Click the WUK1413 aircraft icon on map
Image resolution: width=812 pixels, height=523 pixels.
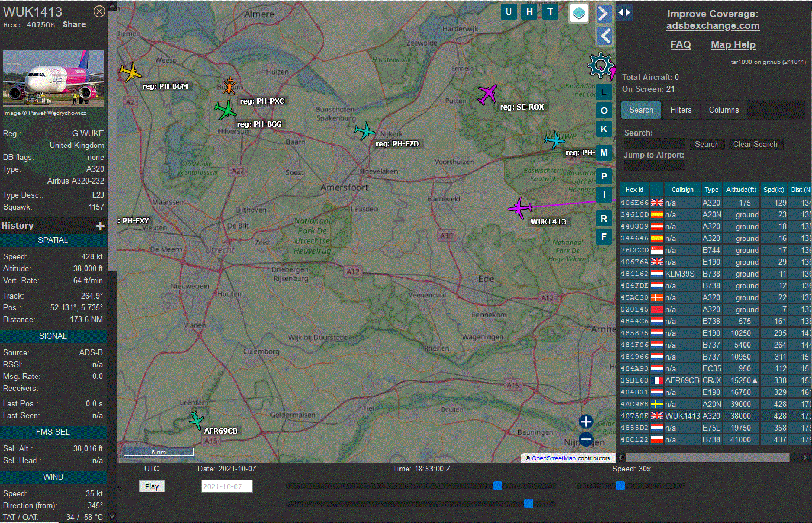point(520,208)
